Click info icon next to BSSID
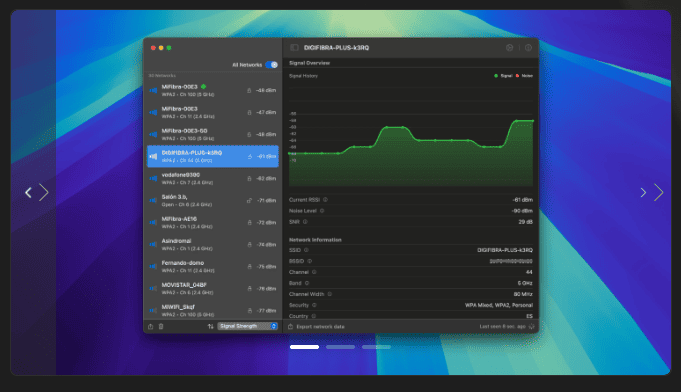Viewport: 681px width, 392px height. pos(310,261)
